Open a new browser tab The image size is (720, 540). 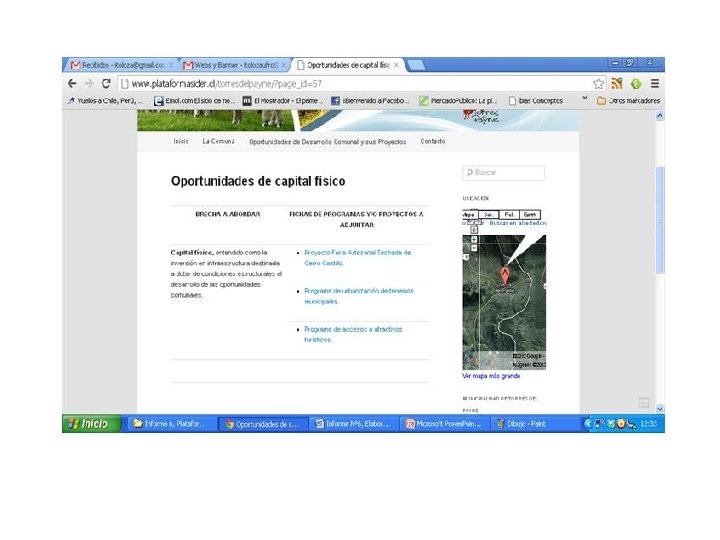(416, 65)
